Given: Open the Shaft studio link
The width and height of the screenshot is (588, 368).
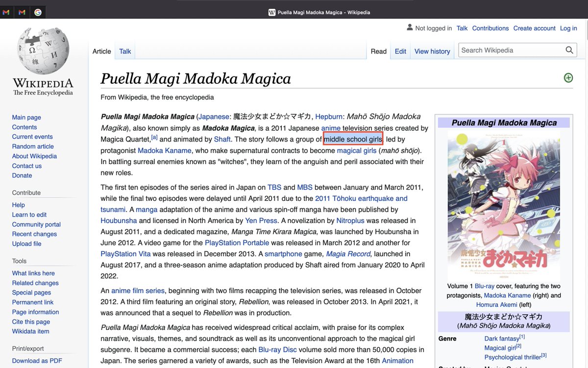Looking at the screenshot, I should (x=222, y=139).
